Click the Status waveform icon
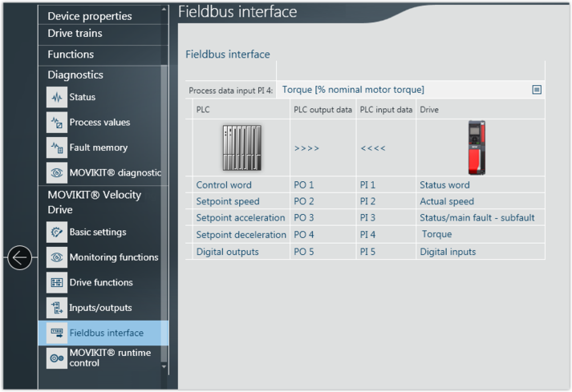572x392 pixels. (x=56, y=98)
